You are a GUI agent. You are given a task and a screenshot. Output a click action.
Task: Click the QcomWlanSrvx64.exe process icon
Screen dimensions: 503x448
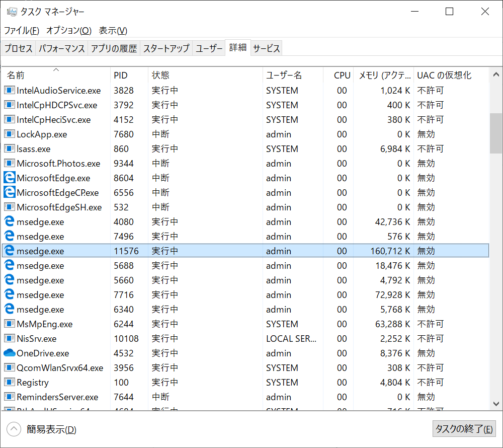[9, 367]
